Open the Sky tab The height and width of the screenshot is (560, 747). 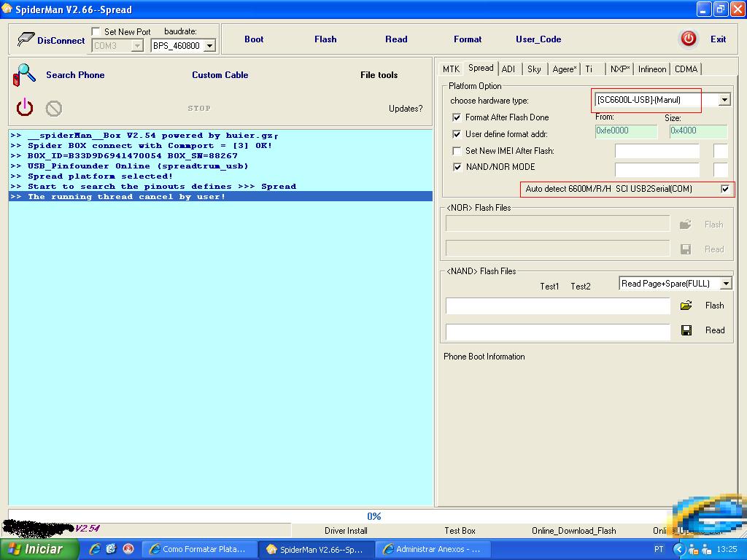534,69
